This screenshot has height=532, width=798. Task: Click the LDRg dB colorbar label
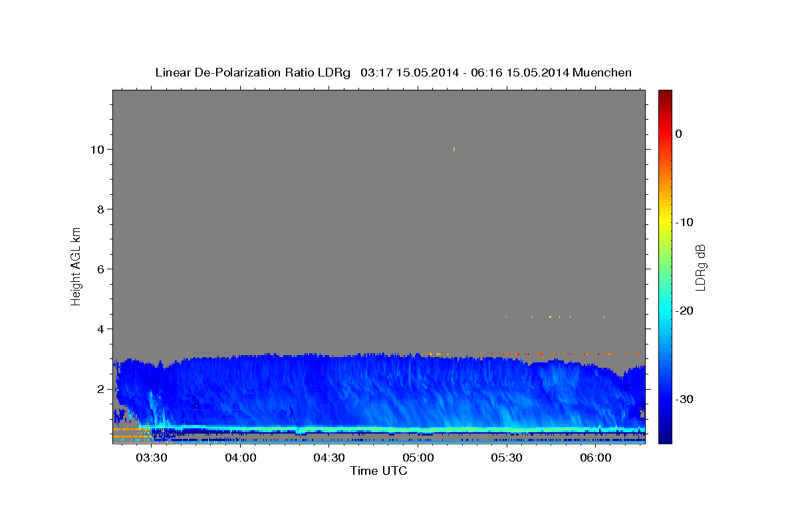point(700,267)
